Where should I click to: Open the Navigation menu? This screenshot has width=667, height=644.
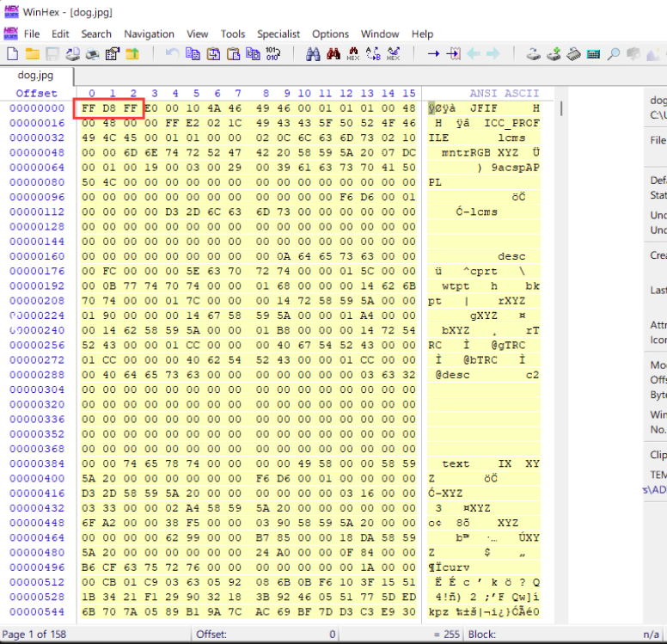coord(149,34)
